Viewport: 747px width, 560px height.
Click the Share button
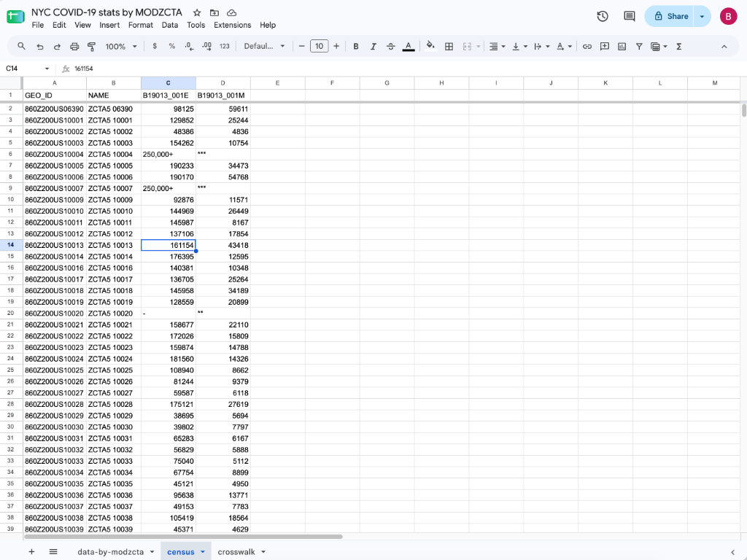coord(671,16)
